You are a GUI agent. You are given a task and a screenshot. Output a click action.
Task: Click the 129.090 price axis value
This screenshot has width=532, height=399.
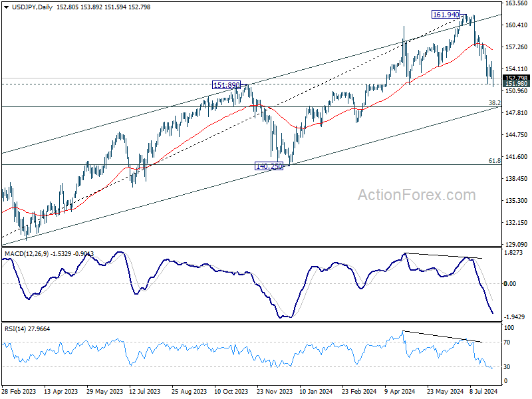coord(517,244)
